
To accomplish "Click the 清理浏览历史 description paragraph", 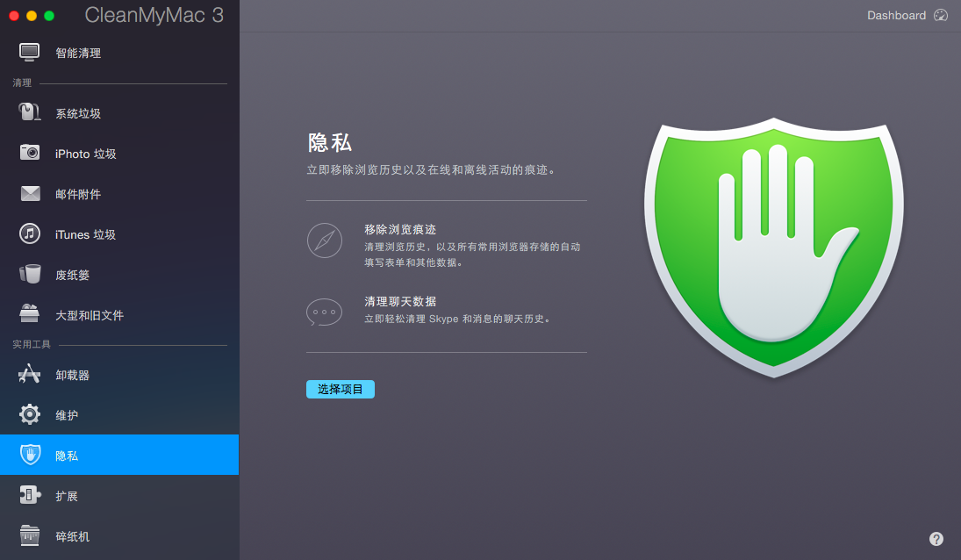I will (x=472, y=255).
